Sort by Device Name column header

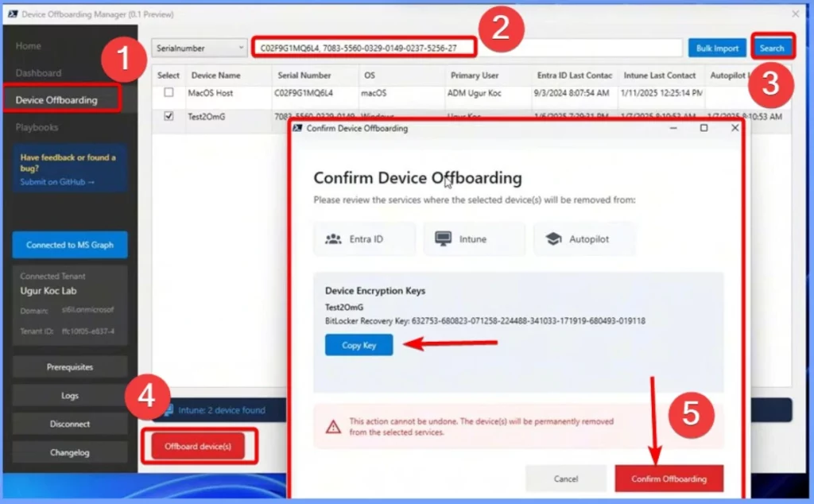pos(215,76)
